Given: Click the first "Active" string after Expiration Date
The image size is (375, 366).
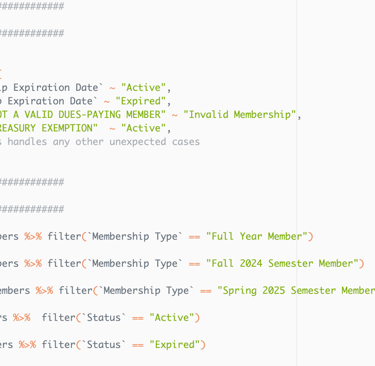Looking at the screenshot, I should (143, 87).
